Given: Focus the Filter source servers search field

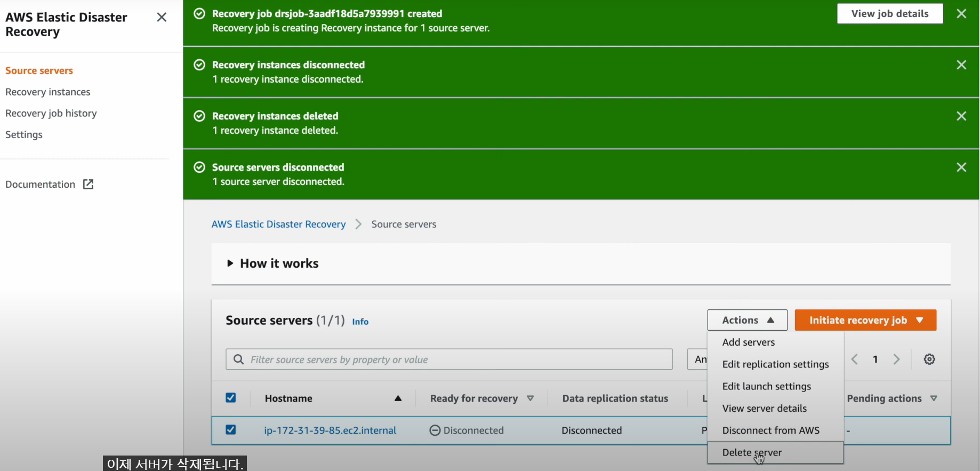Looking at the screenshot, I should coord(449,360).
